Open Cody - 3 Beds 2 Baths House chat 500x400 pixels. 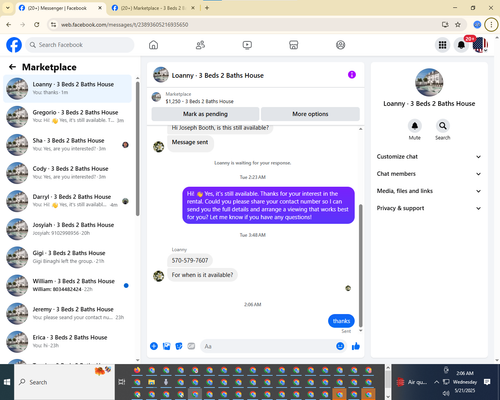68,173
